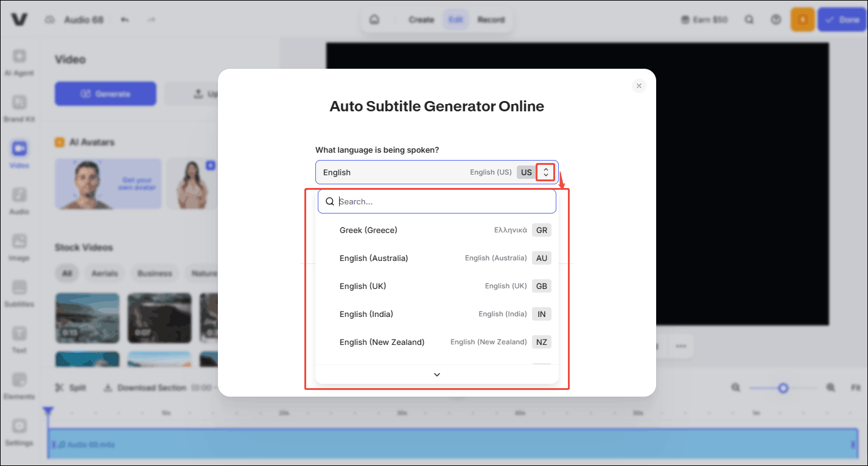Image resolution: width=868 pixels, height=466 pixels.
Task: Open Elements panel in sidebar
Action: [x=19, y=386]
